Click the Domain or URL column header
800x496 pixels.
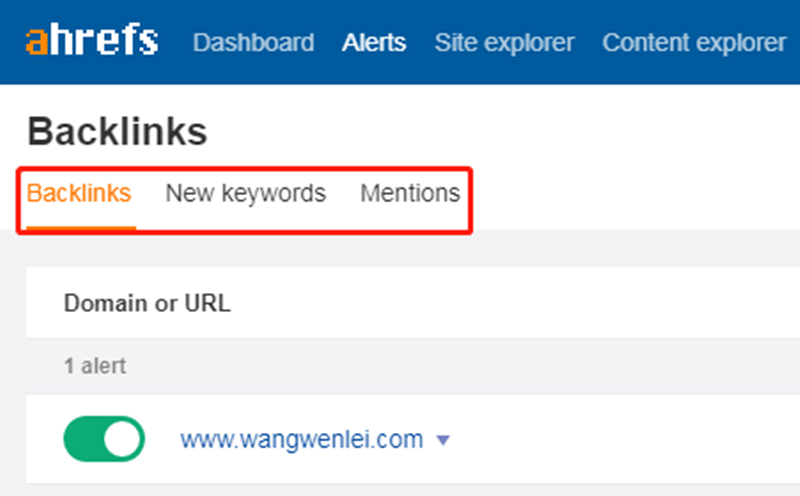(x=147, y=303)
